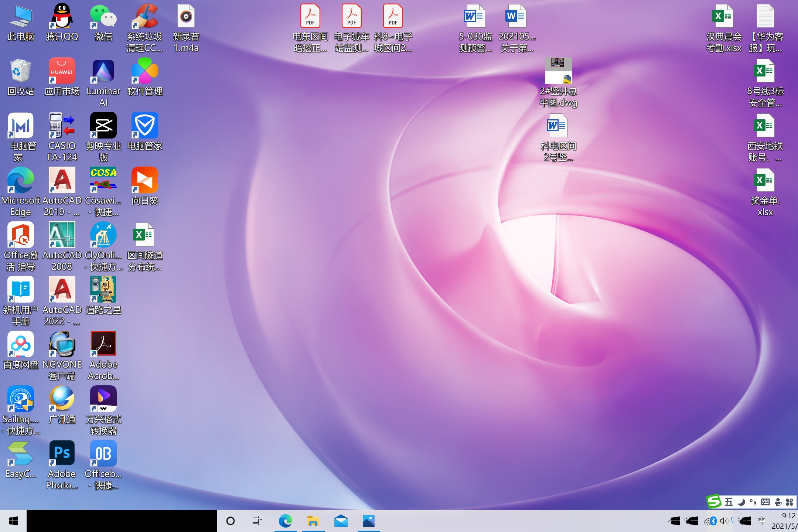This screenshot has width=798, height=532.
Task: Open Task View from the taskbar
Action: coord(257,521)
